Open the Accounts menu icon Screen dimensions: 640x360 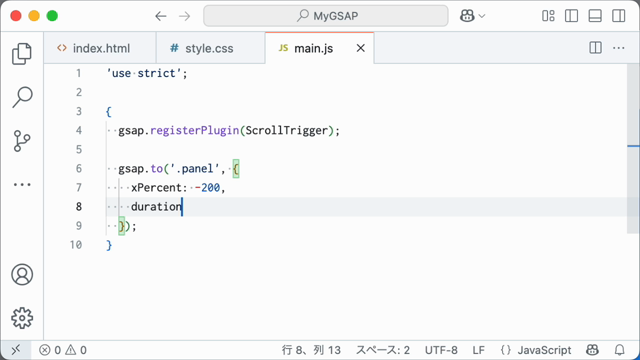click(x=22, y=274)
